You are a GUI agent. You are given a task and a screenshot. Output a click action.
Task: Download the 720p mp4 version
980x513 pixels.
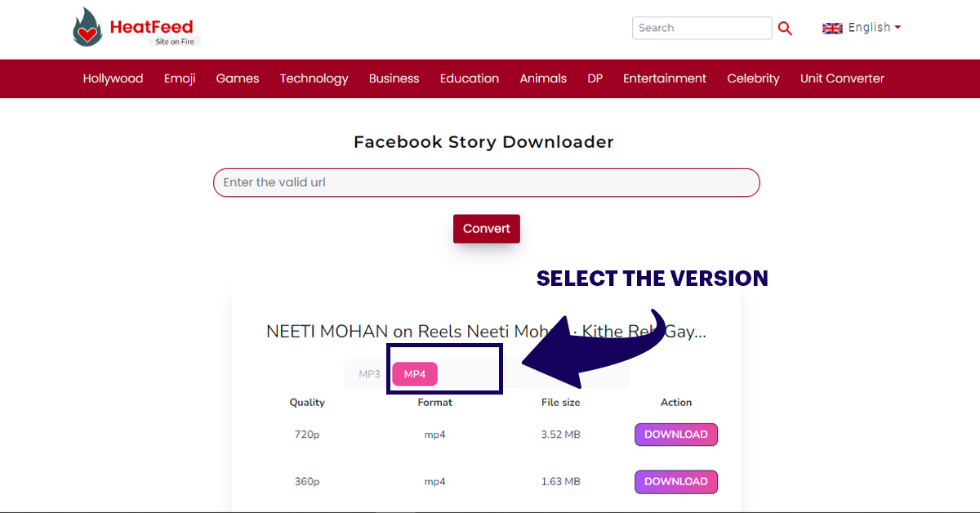pos(676,435)
